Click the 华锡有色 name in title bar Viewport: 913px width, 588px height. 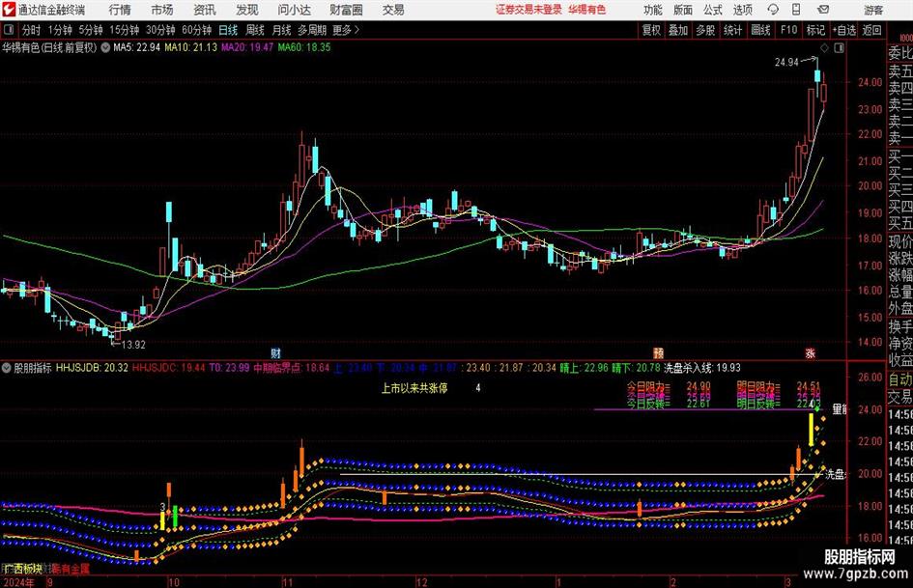tap(587, 10)
